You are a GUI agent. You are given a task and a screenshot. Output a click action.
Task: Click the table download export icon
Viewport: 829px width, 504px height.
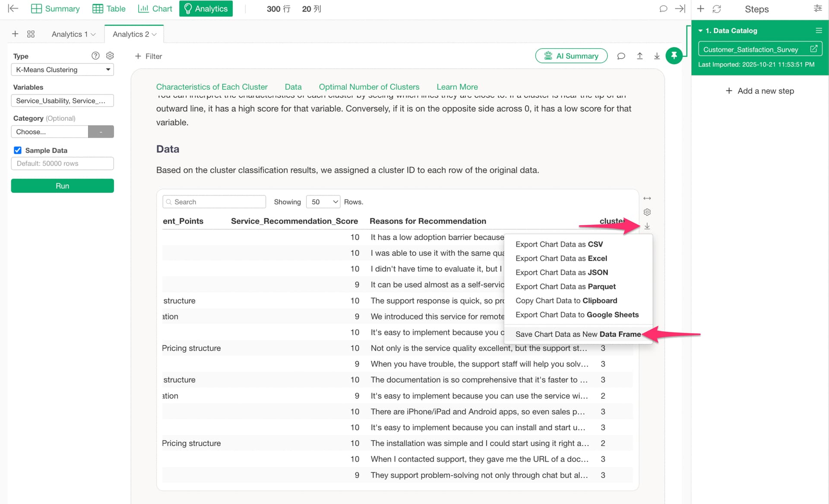point(647,226)
